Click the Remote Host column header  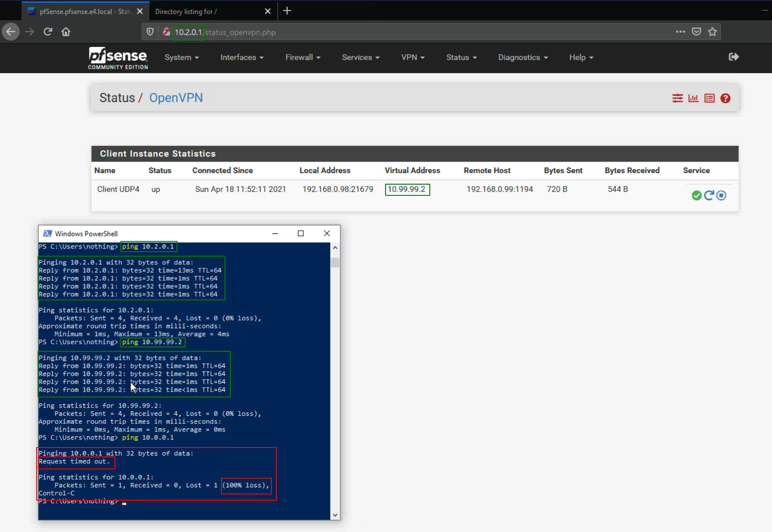point(487,170)
